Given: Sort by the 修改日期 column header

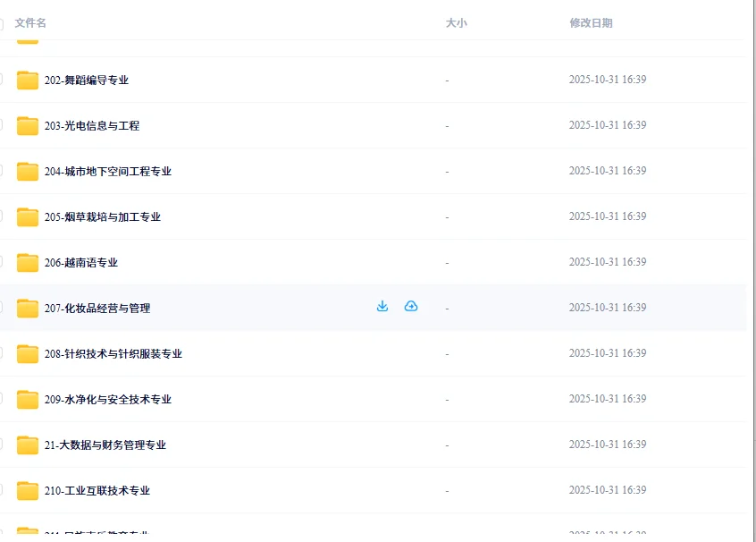Looking at the screenshot, I should coord(591,22).
